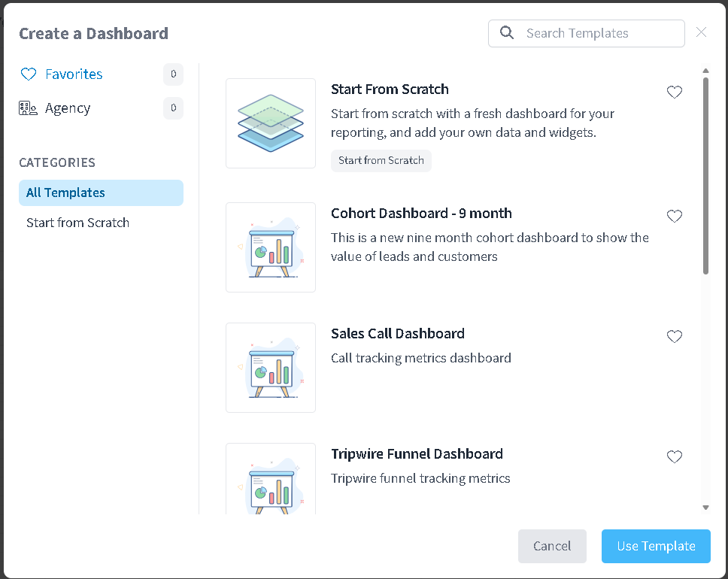
Task: Click the Agency building icon
Action: pos(28,108)
